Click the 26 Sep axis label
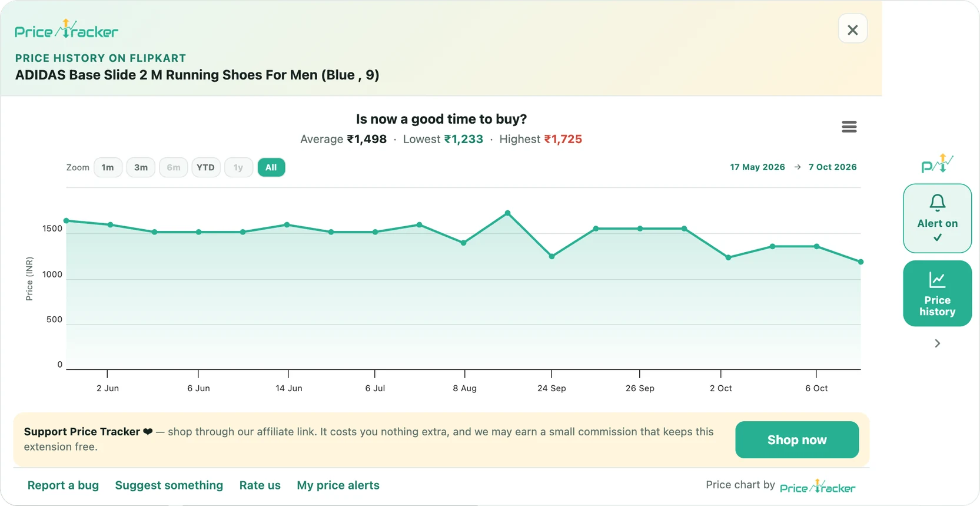The height and width of the screenshot is (506, 980). pyautogui.click(x=640, y=388)
